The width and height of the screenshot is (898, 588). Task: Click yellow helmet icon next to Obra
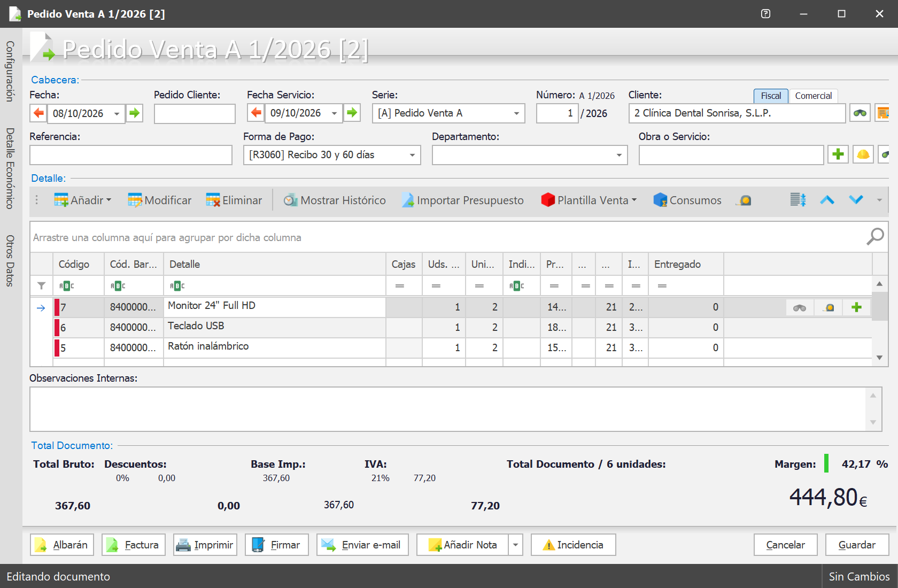pos(863,154)
